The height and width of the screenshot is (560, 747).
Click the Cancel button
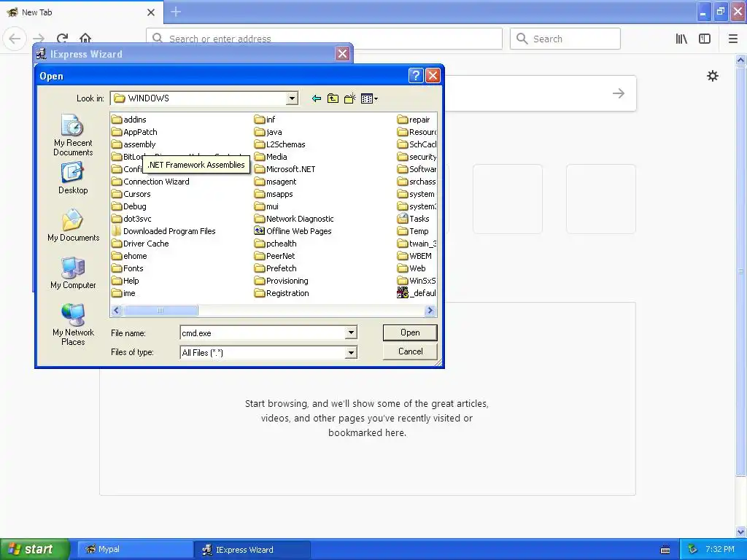click(x=410, y=351)
